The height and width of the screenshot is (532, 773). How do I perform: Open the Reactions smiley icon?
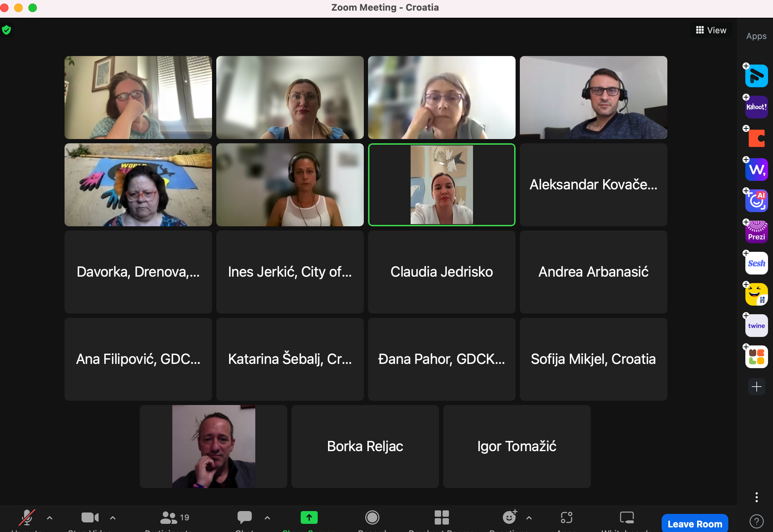pos(509,517)
